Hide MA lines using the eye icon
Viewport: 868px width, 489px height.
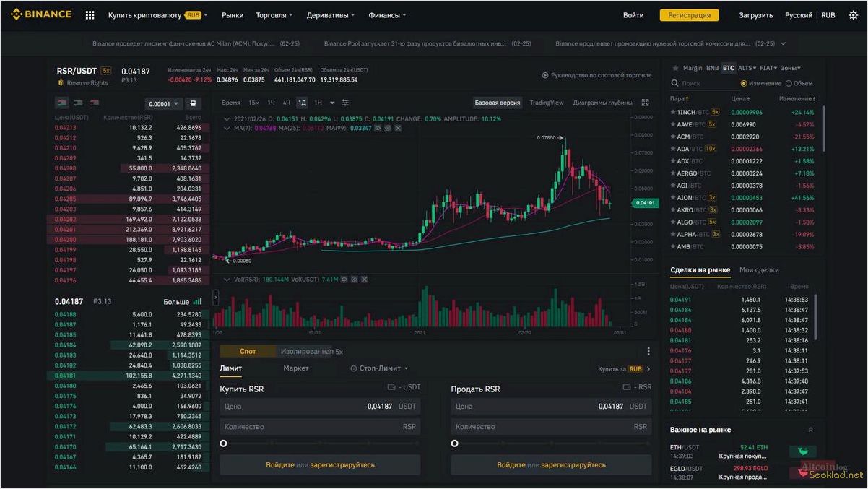(377, 127)
